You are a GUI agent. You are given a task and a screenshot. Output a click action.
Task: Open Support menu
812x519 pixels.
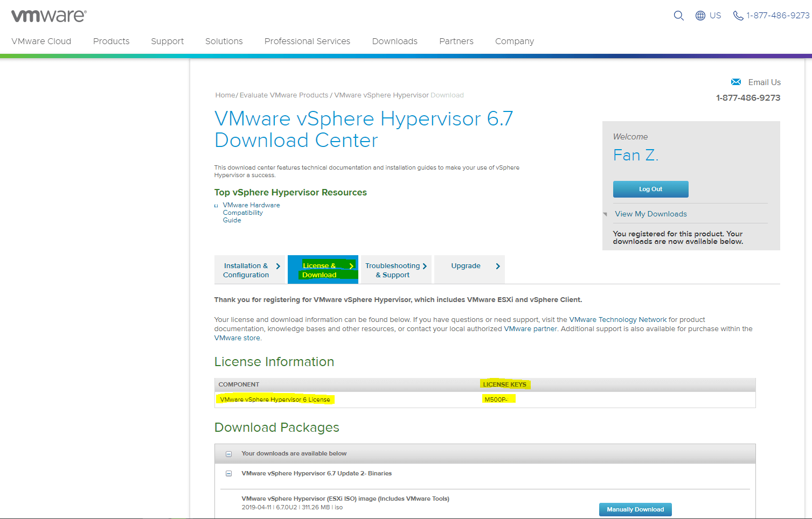pos(168,41)
